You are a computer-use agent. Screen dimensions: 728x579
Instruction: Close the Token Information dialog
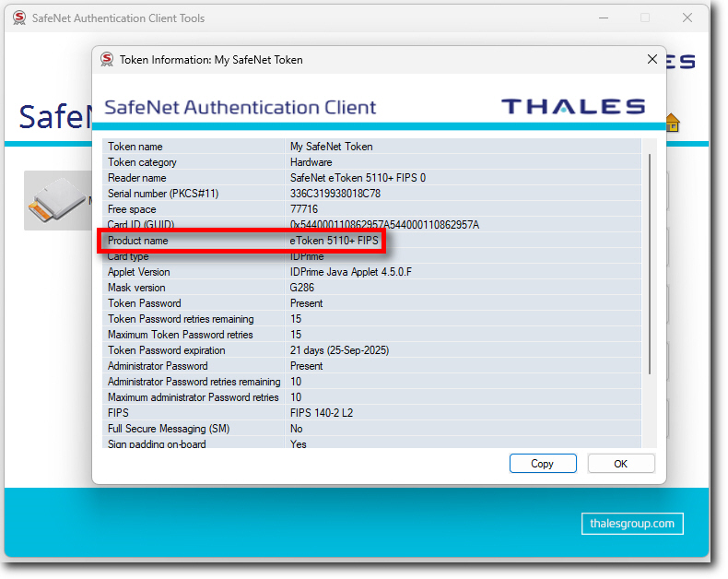[652, 59]
